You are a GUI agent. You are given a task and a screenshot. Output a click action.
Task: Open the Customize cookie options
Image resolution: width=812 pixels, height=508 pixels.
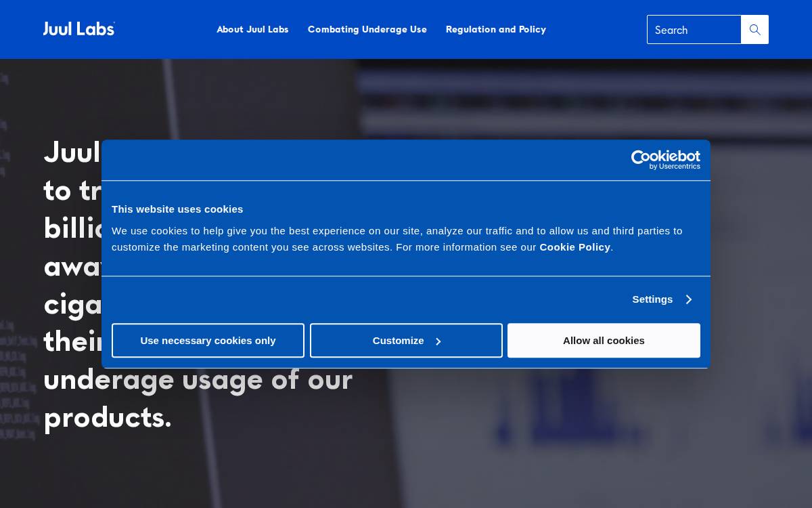[406, 341]
